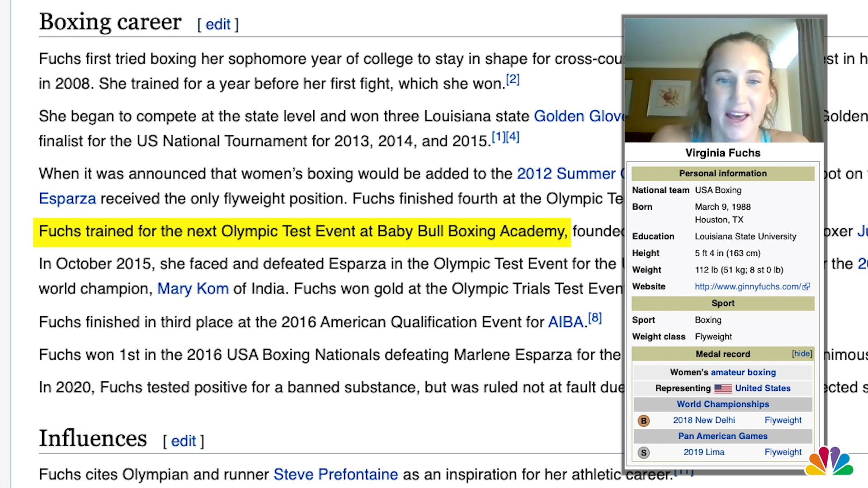Screen dimensions: 868x488
Task: Click the Virginia Fuchs webcam video
Action: click(723, 79)
